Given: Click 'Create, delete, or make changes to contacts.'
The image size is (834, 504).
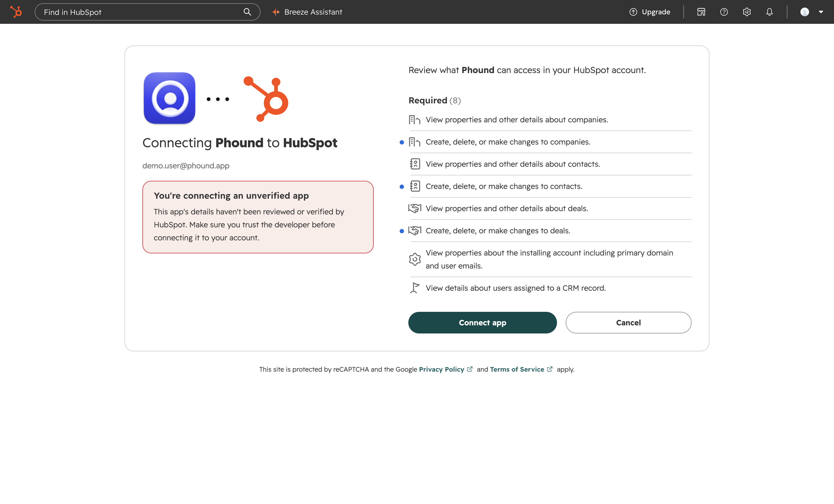Looking at the screenshot, I should tap(504, 186).
